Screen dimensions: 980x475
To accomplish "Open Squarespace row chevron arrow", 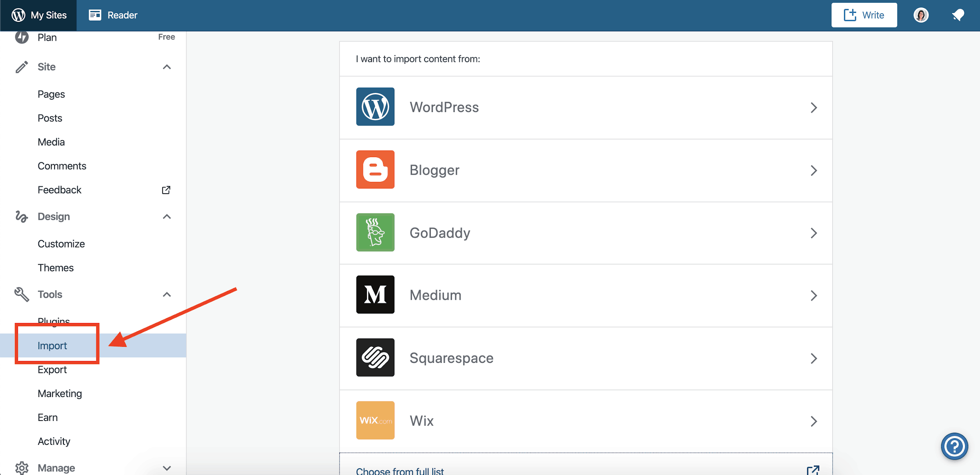I will (814, 358).
